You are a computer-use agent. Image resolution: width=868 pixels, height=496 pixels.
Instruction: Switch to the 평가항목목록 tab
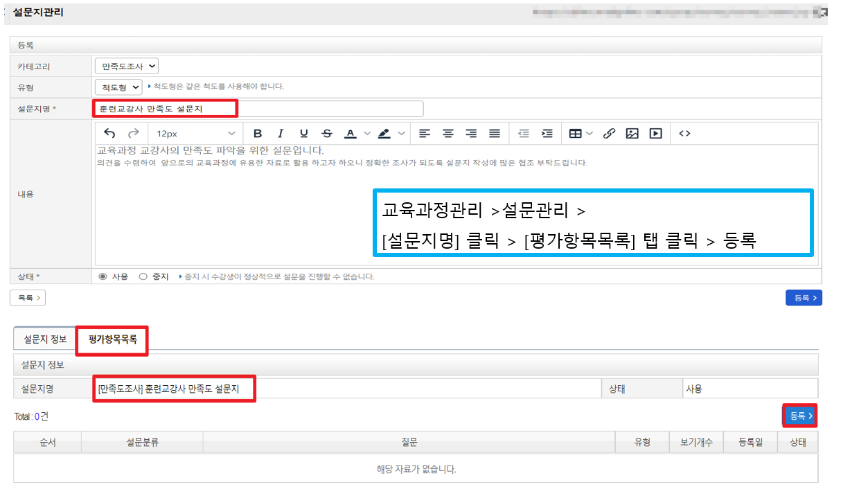112,339
